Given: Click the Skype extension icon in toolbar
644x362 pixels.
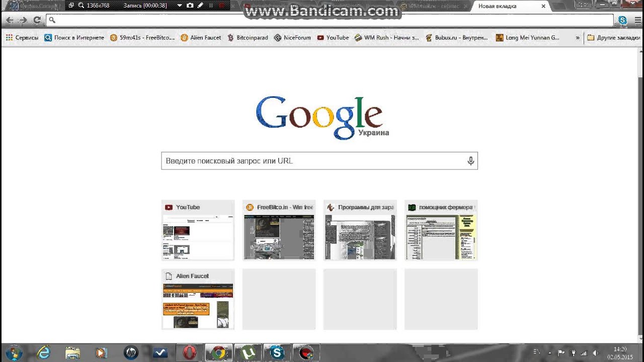Looking at the screenshot, I should (623, 20).
